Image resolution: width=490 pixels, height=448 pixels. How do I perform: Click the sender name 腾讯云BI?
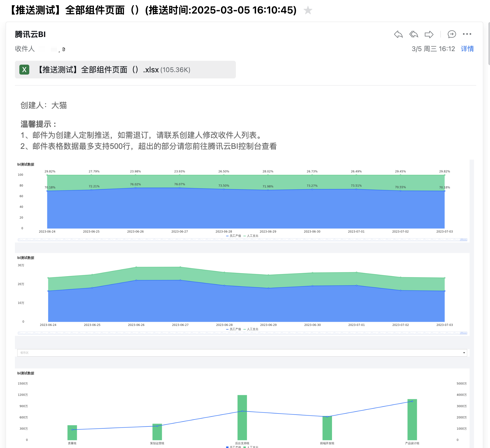(x=30, y=35)
